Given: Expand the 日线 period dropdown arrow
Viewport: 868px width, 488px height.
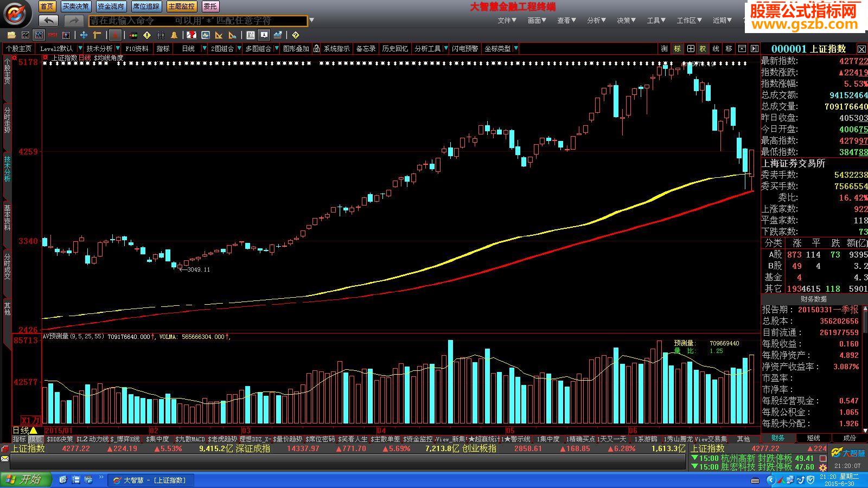Looking at the screenshot, I should click(204, 49).
